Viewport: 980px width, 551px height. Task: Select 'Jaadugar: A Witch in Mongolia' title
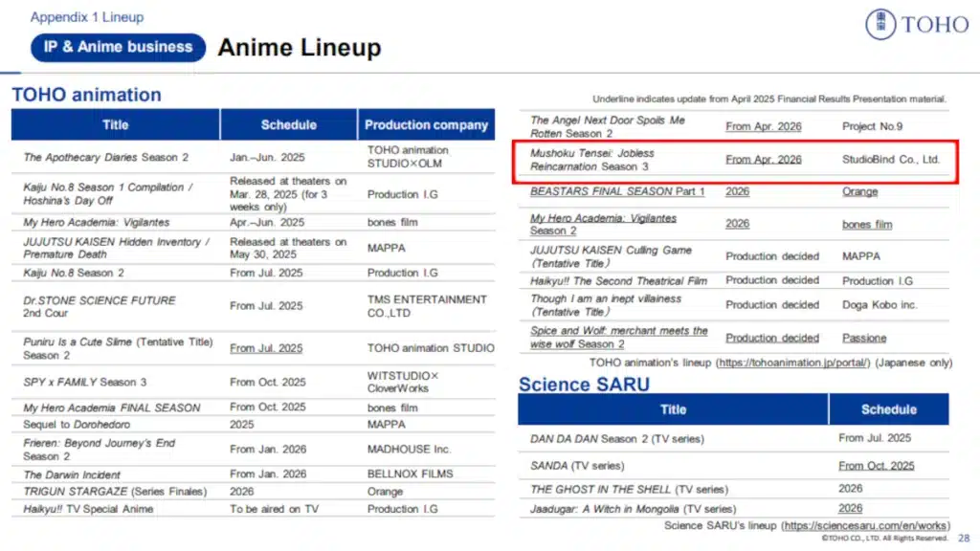point(634,509)
